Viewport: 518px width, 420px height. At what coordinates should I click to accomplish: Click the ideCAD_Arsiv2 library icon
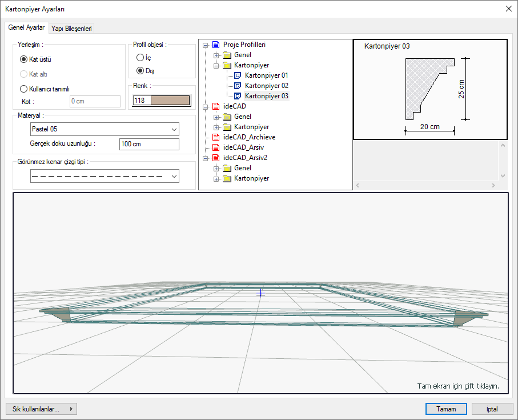coord(215,158)
